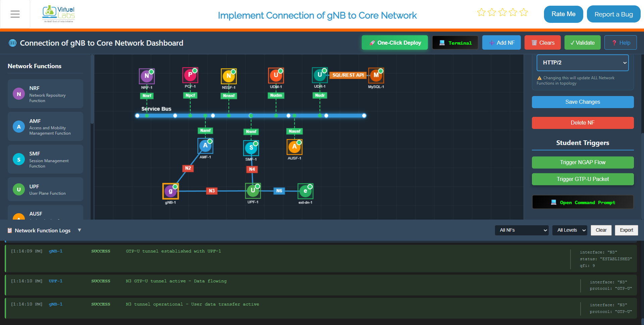644x325 pixels.
Task: Click the N3 interface label
Action: tap(212, 191)
